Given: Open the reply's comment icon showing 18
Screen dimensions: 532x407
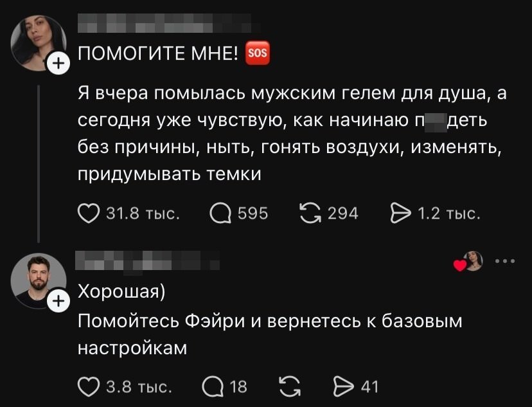Looking at the screenshot, I should click(x=211, y=386).
